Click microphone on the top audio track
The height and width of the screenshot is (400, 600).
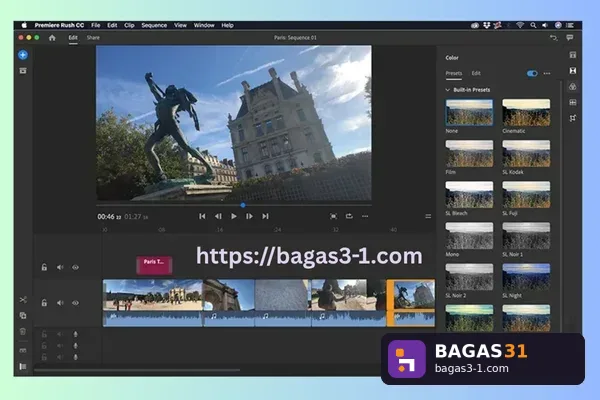pos(75,334)
